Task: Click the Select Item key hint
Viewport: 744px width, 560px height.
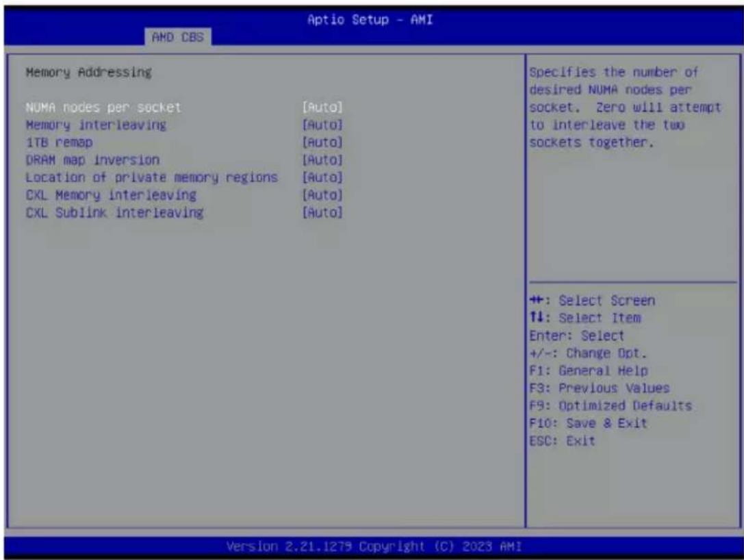Action: pyautogui.click(x=585, y=318)
